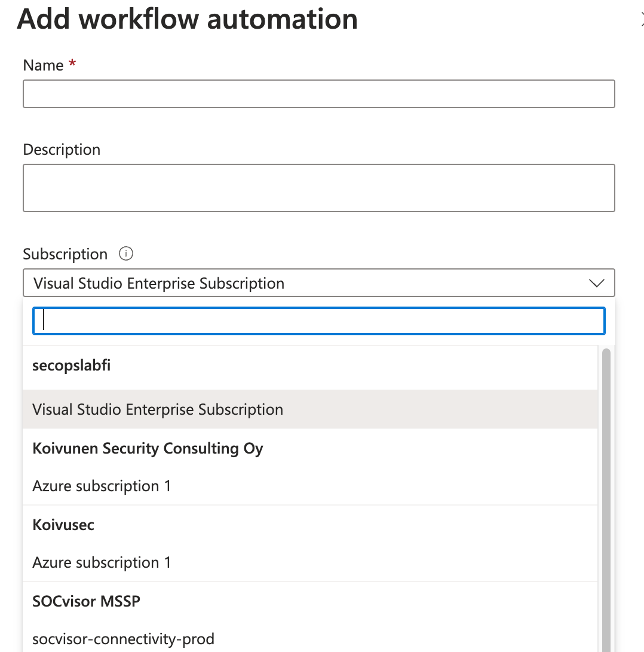This screenshot has height=652, width=644.
Task: Click the Description text area
Action: [319, 188]
